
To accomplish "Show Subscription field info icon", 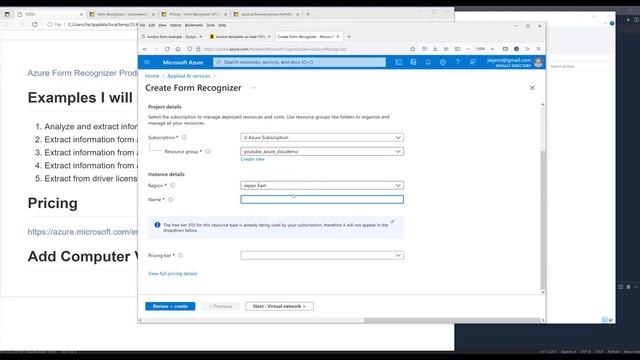I will pyautogui.click(x=184, y=138).
